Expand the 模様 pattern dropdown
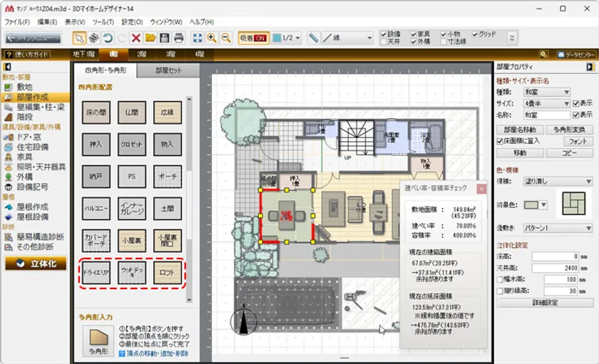Viewport: 599px width, 364px height. coord(558,182)
